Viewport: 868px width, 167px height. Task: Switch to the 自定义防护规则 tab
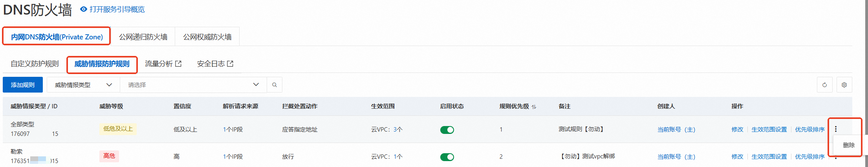(35, 64)
